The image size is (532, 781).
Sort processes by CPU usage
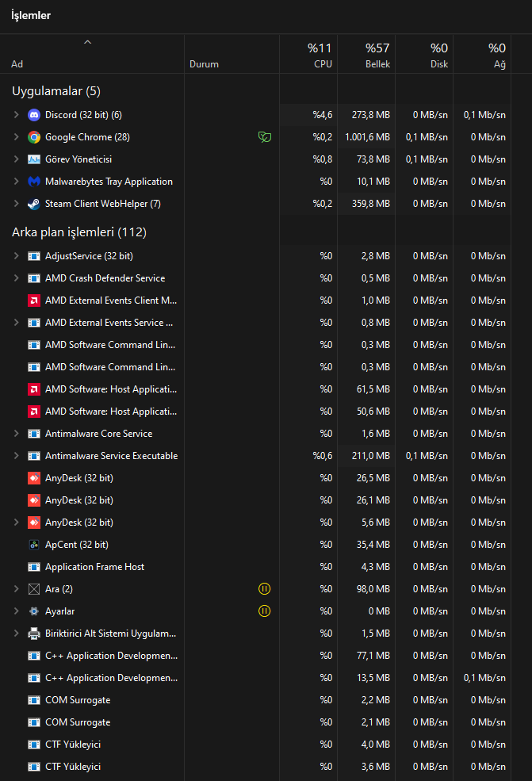pyautogui.click(x=309, y=55)
